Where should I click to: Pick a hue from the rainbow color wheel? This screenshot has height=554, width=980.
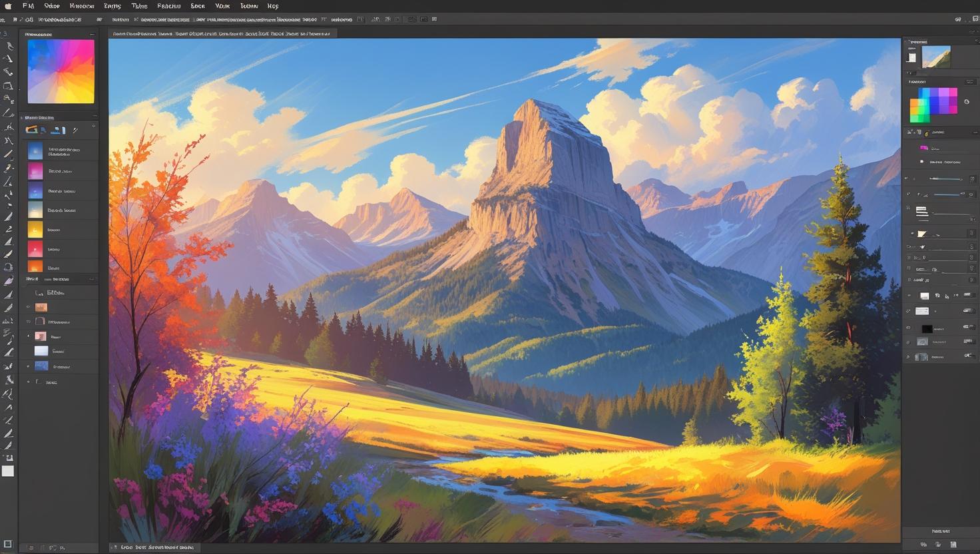61,71
